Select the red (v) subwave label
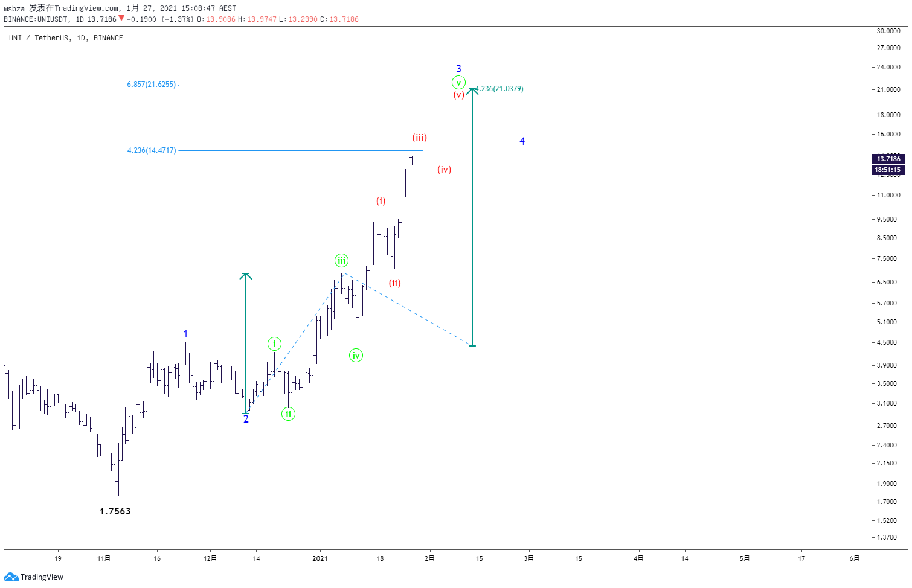The image size is (912, 588). click(459, 95)
